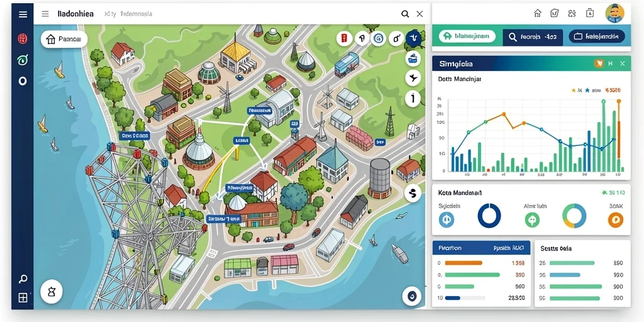Select the white ring icon in the left sidebar
Viewport: 644px width, 322px height.
pos(23,81)
